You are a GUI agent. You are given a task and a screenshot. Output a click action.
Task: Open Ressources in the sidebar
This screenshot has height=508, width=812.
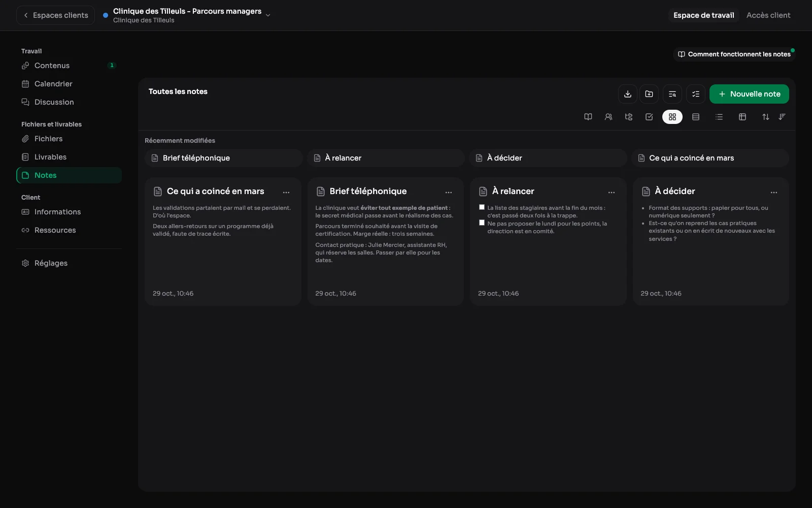point(69,230)
